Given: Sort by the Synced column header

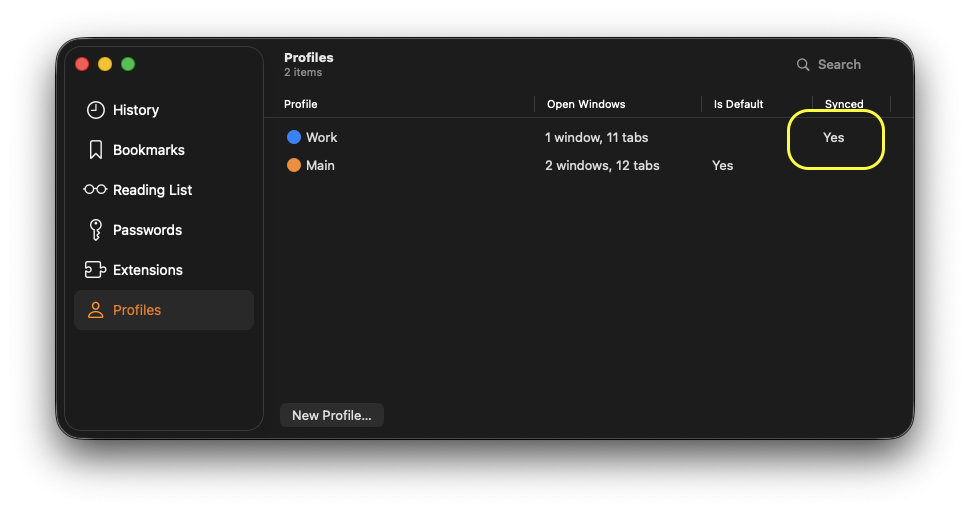Looking at the screenshot, I should click(844, 104).
